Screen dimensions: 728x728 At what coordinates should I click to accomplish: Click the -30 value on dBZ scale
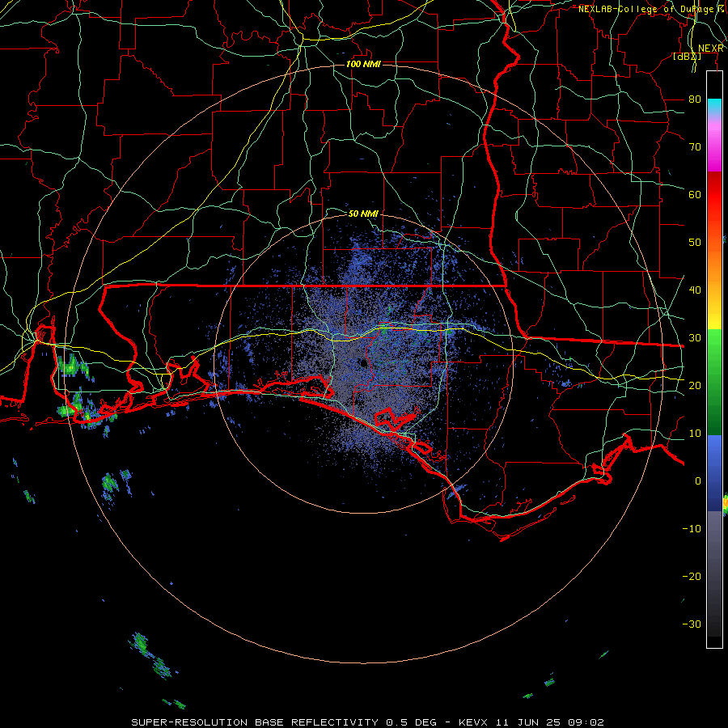coord(692,624)
